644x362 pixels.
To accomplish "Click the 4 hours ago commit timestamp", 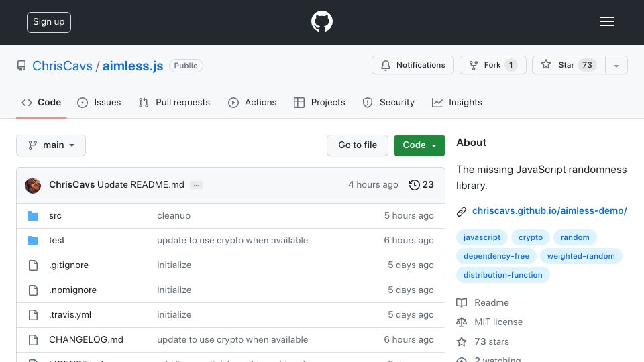I will [373, 185].
